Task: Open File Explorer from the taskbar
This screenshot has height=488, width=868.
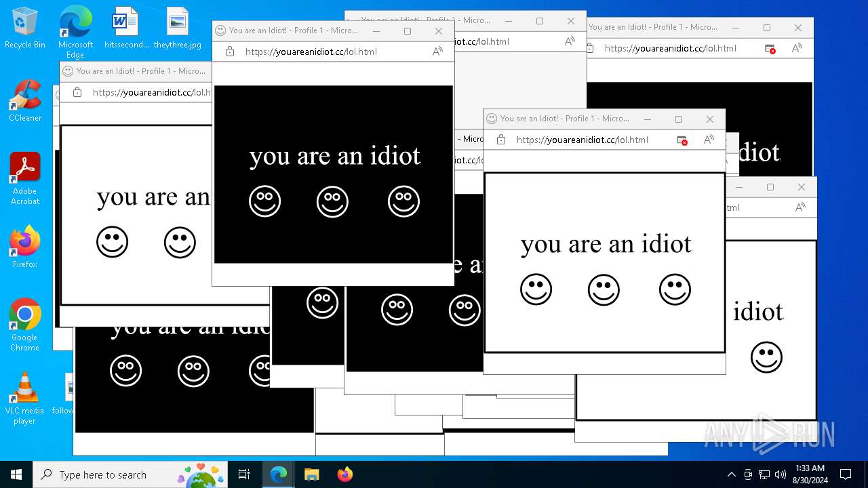Action: [311, 474]
